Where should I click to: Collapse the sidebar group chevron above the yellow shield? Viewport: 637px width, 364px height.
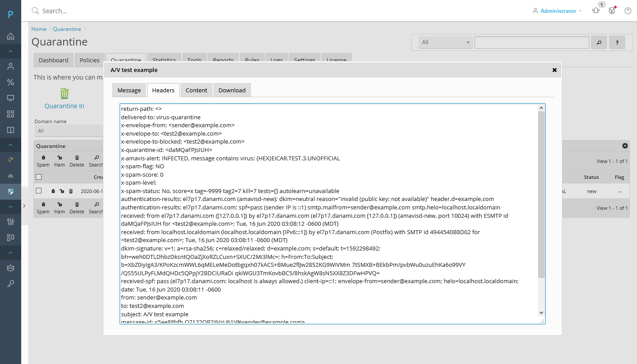pyautogui.click(x=11, y=145)
